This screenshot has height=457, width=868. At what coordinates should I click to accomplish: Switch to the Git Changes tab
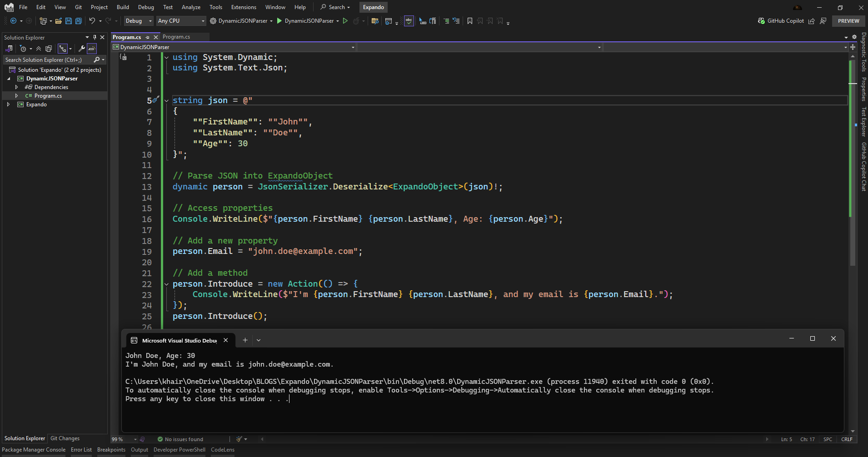click(65, 438)
